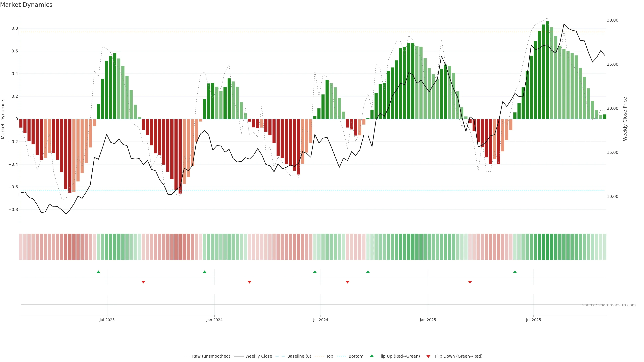Click the Flip Up triangle before Jan 2024
Screen dimensions: 644x362
click(204, 272)
